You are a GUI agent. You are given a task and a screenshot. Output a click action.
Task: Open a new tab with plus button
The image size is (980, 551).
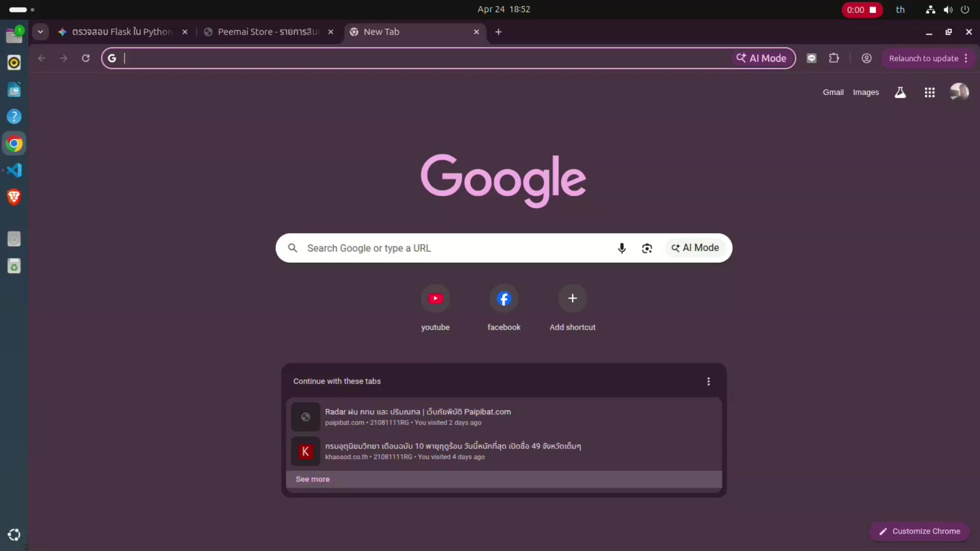(499, 32)
